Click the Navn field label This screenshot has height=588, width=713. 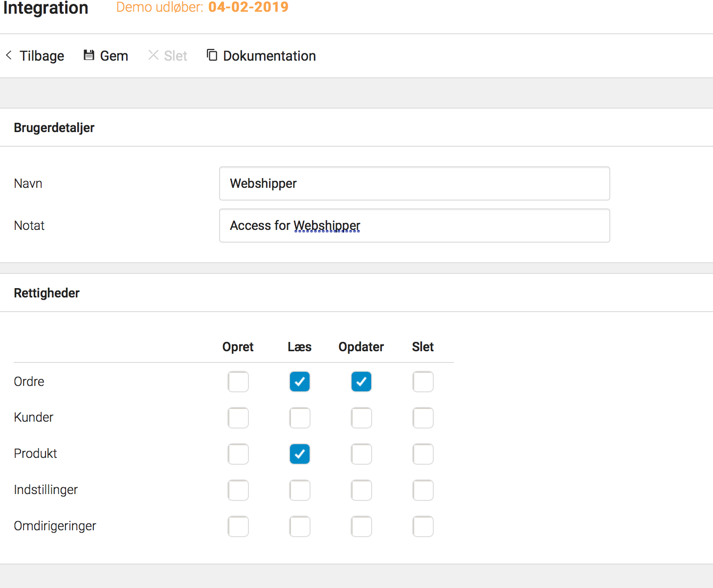(28, 183)
